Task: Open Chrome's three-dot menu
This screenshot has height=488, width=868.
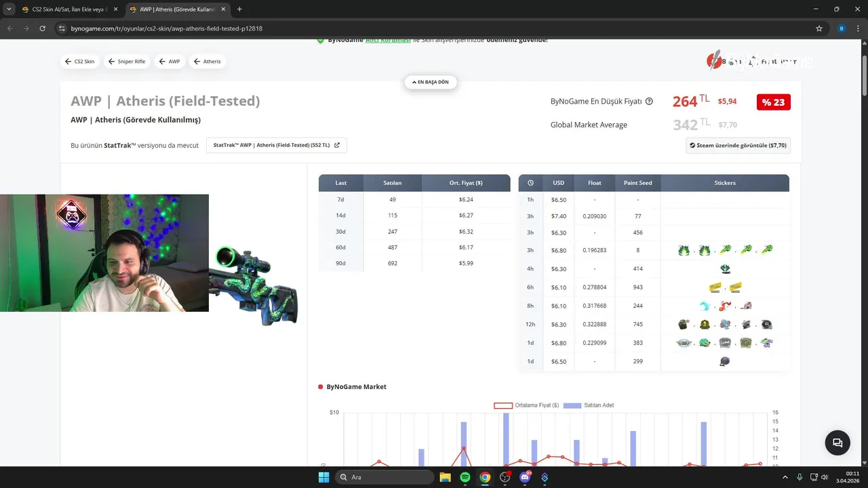Action: click(858, 28)
